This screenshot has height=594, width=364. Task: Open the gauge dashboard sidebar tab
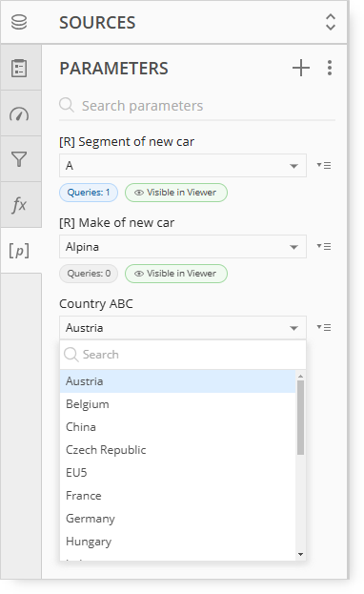(19, 114)
